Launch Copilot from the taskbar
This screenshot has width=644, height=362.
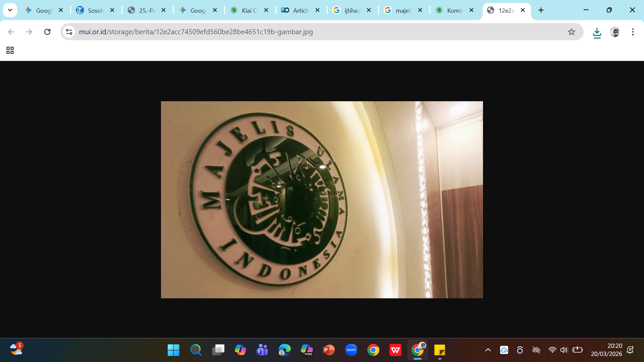[x=240, y=350]
